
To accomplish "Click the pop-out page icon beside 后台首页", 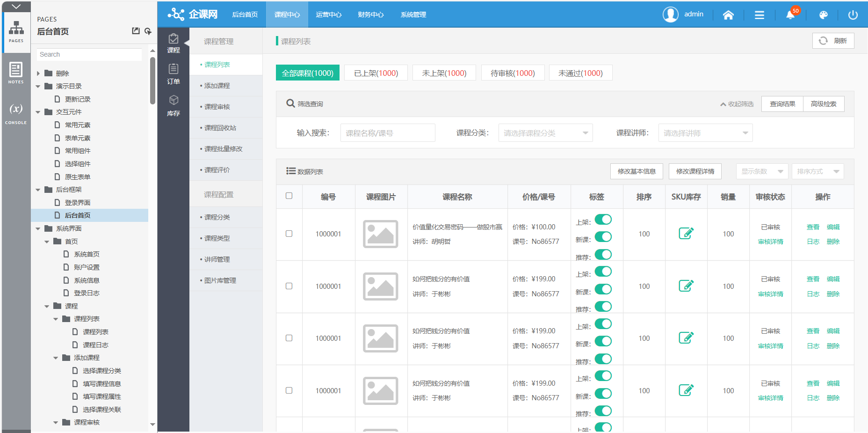I will (136, 31).
